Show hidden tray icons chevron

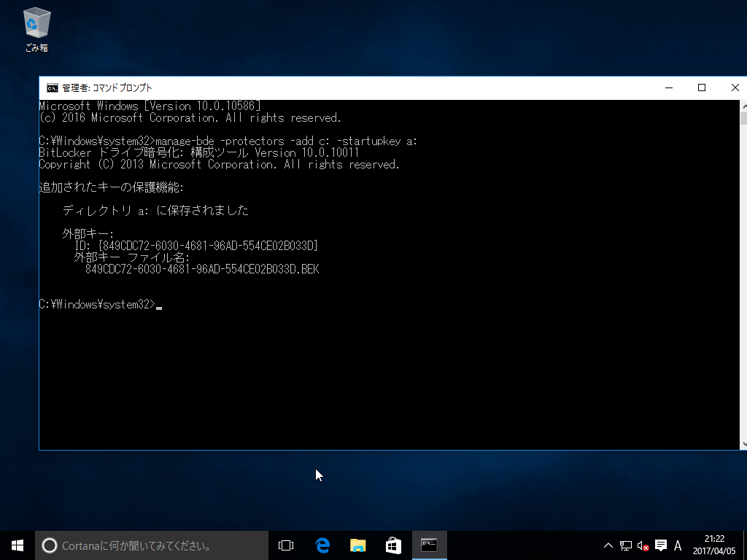608,545
